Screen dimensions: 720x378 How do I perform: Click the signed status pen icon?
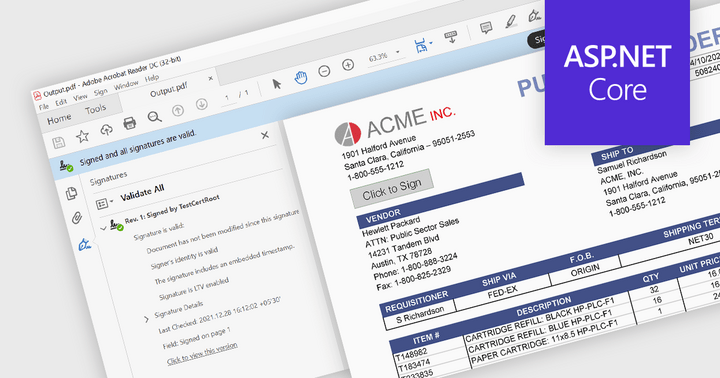coord(66,166)
